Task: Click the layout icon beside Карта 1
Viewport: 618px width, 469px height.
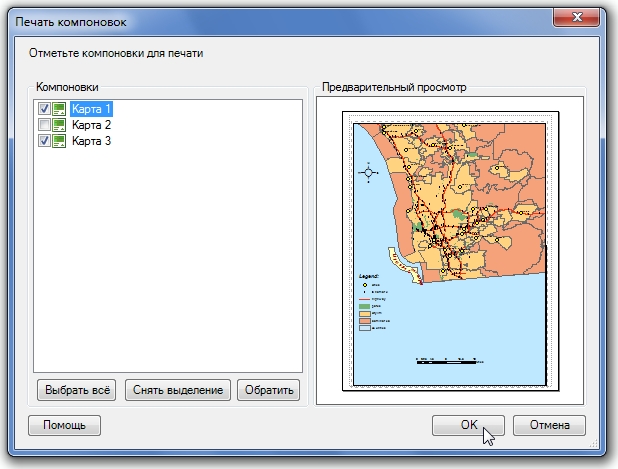Action: point(59,109)
